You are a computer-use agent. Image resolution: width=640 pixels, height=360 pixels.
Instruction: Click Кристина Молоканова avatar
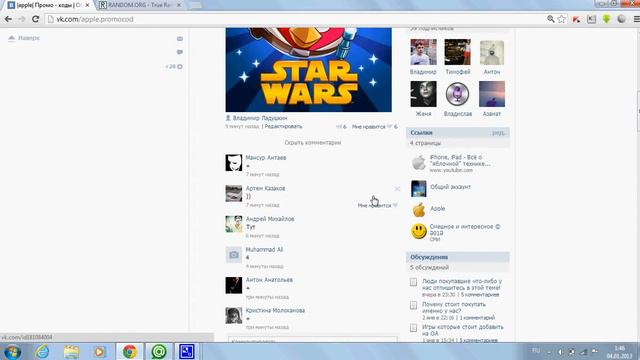(x=234, y=316)
